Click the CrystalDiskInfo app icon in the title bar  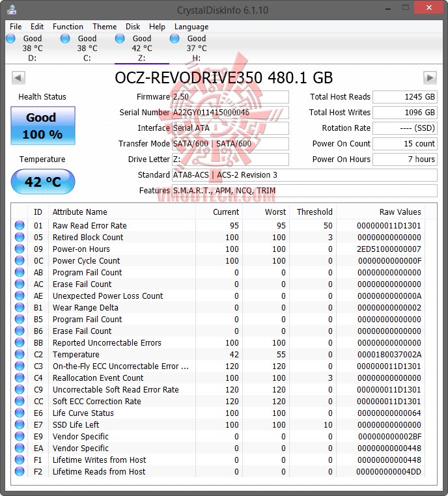(12, 10)
